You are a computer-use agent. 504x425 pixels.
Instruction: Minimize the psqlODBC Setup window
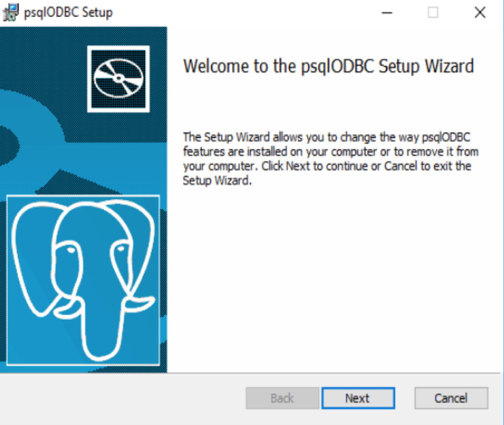(x=387, y=12)
